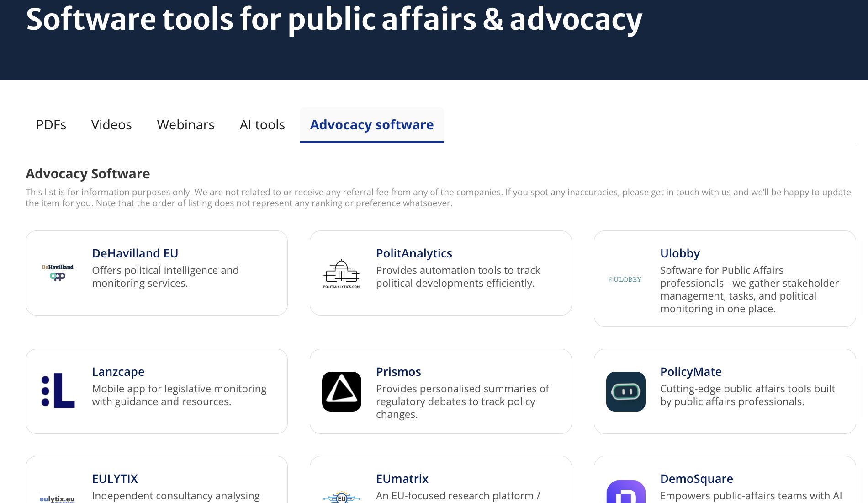
Task: Click 'Cutting-edge public affairs tools' description
Action: pos(747,395)
